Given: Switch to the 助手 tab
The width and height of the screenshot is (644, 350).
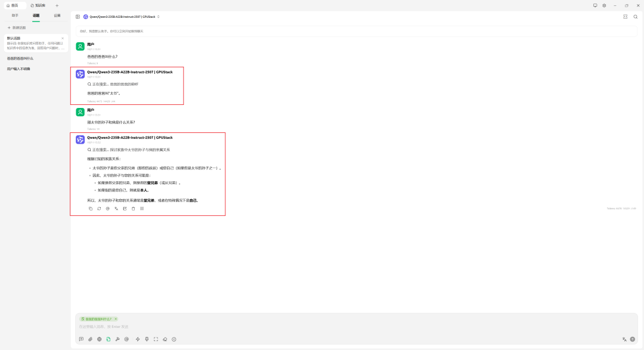Looking at the screenshot, I should (15, 16).
